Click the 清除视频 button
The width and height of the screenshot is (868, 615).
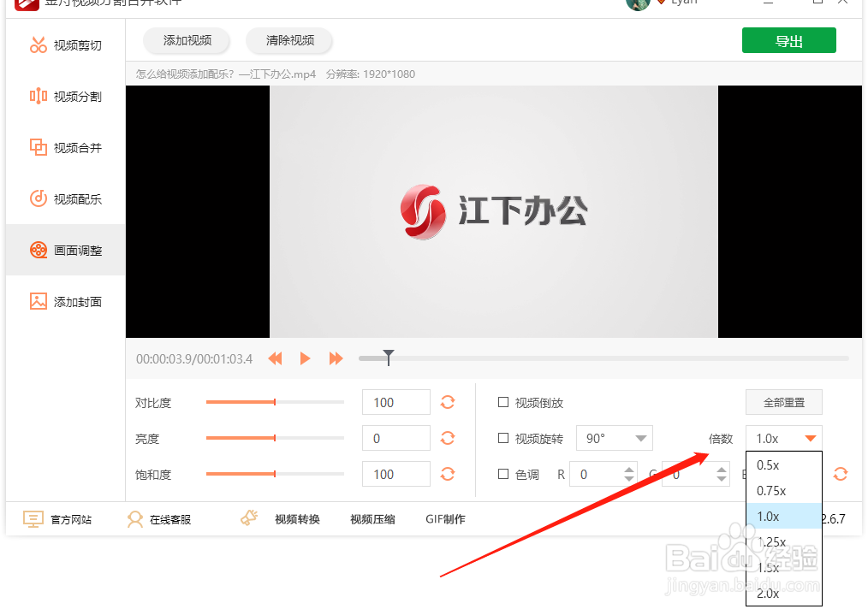point(289,40)
